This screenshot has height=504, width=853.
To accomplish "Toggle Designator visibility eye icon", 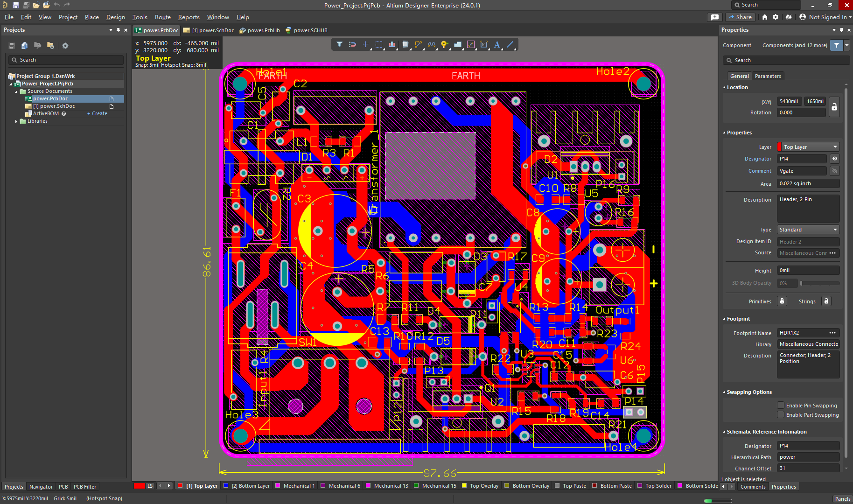I will coord(835,159).
